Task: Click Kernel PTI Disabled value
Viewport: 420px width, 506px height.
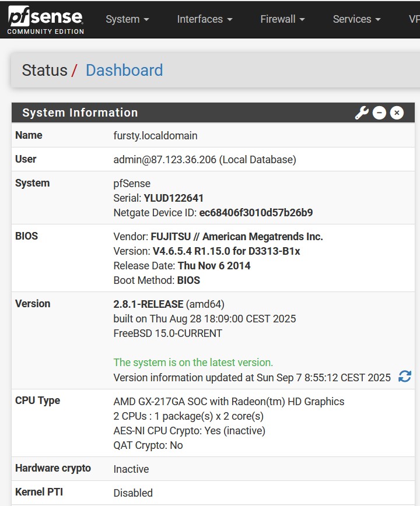Action: (132, 493)
